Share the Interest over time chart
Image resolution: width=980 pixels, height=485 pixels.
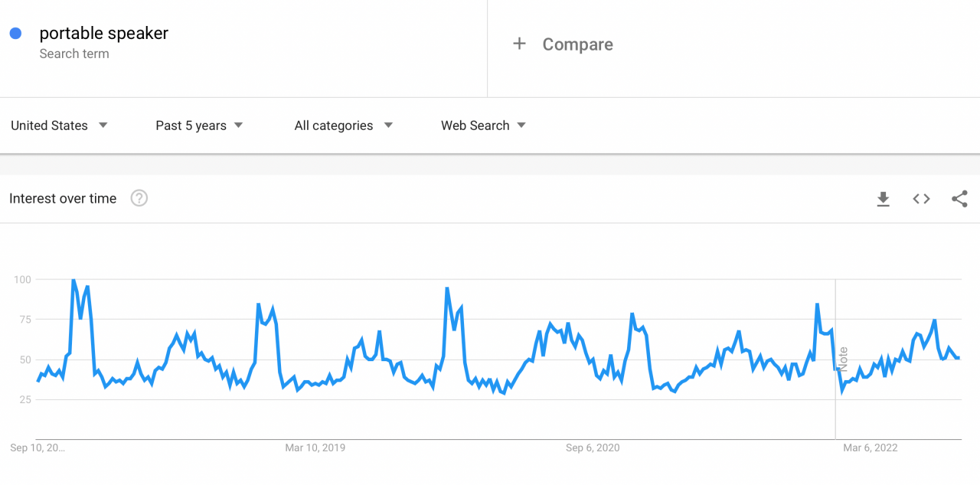tap(959, 198)
